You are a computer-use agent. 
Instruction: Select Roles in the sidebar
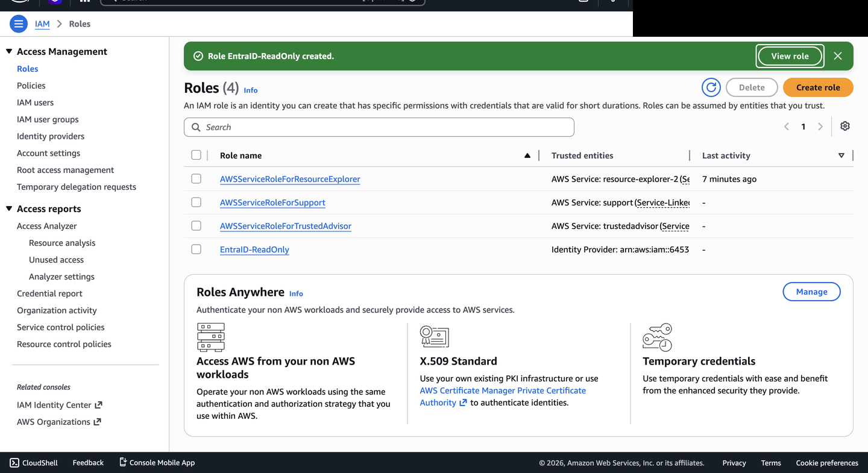pyautogui.click(x=28, y=69)
